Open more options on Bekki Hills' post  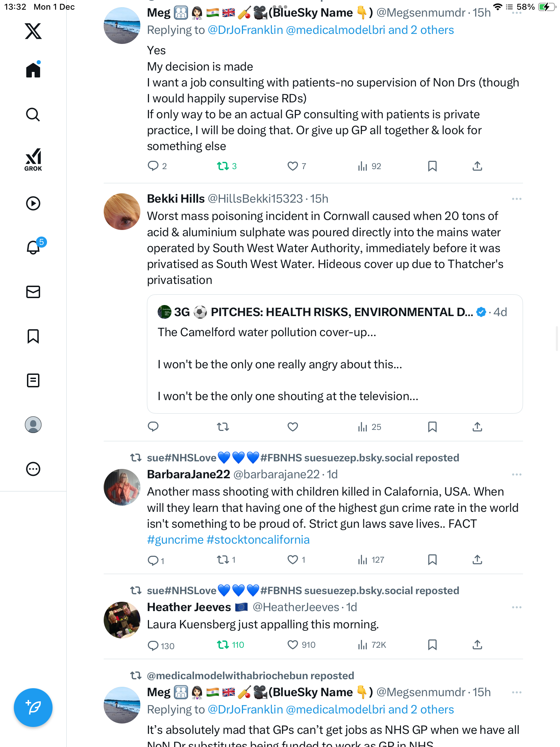tap(516, 199)
